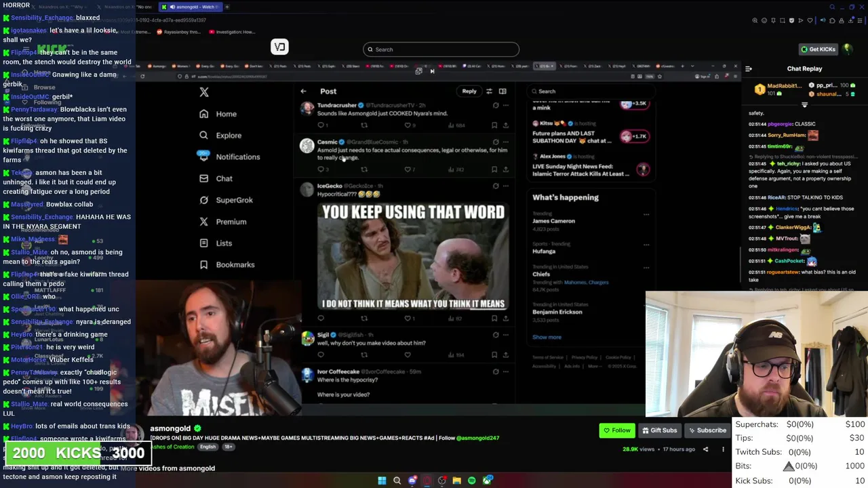Bookmark Cosmic's post
This screenshot has height=488, width=868.
(x=494, y=169)
